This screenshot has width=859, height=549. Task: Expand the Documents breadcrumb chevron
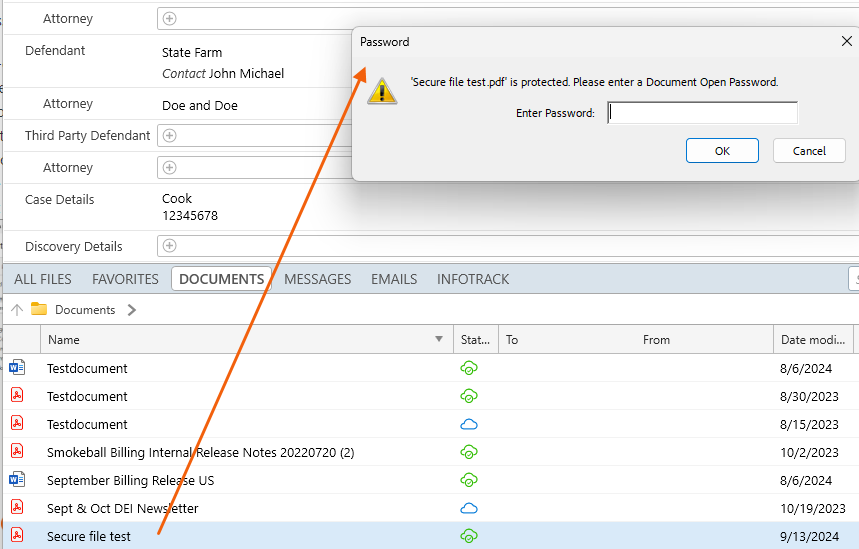pyautogui.click(x=131, y=310)
